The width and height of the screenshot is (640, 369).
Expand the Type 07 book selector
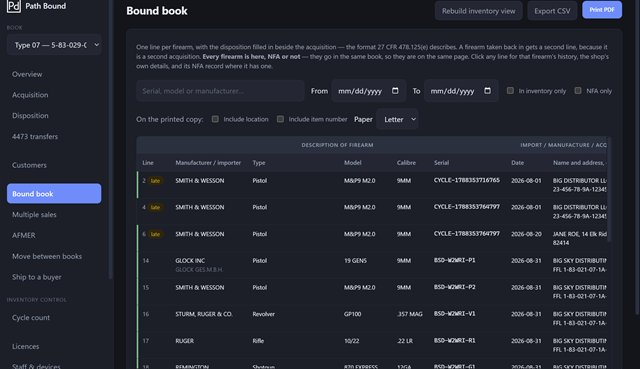(x=54, y=45)
